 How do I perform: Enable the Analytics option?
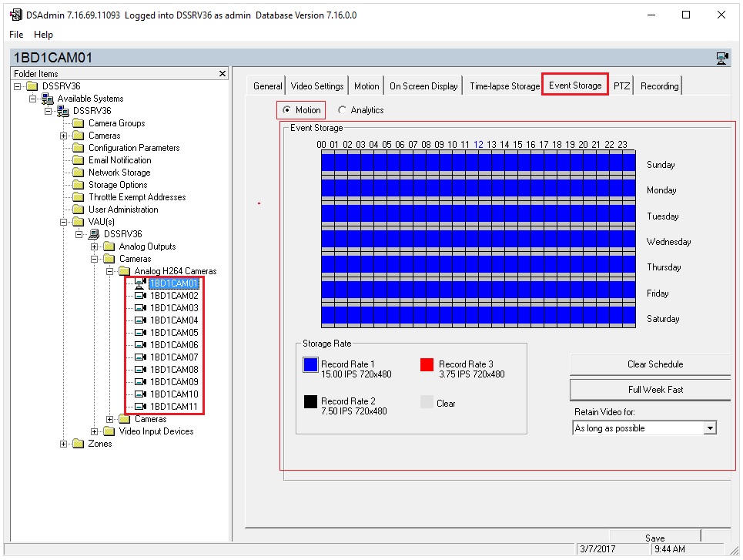[342, 109]
